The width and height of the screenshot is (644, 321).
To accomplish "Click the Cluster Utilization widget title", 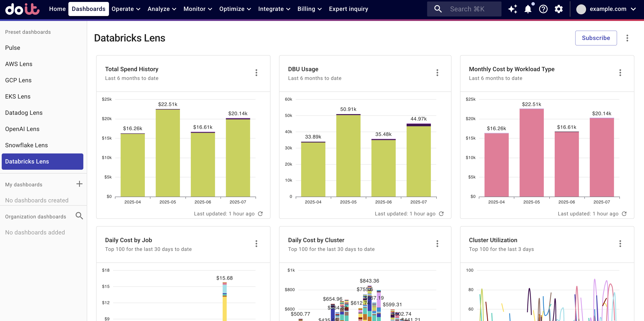I will click(x=493, y=240).
